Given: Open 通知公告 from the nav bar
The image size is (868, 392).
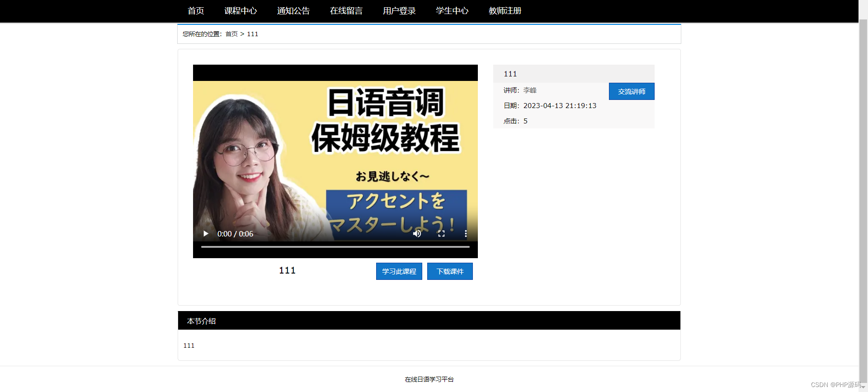Looking at the screenshot, I should pyautogui.click(x=293, y=11).
